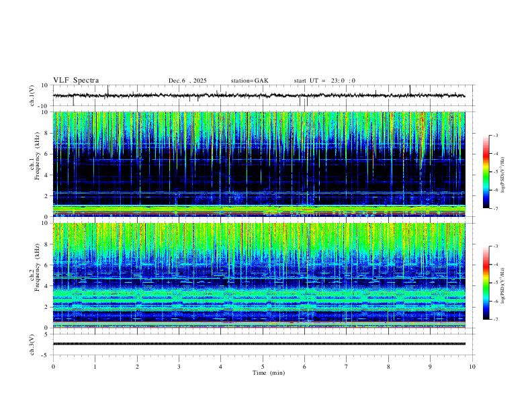Click the "6" kHz tick of the ch.1 spectrogram

pos(46,154)
